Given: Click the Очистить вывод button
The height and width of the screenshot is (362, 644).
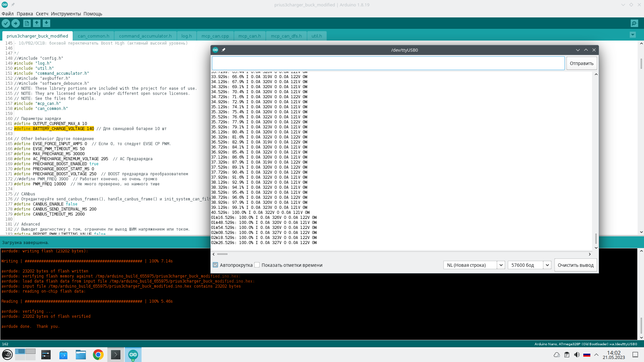Looking at the screenshot, I should [x=575, y=265].
